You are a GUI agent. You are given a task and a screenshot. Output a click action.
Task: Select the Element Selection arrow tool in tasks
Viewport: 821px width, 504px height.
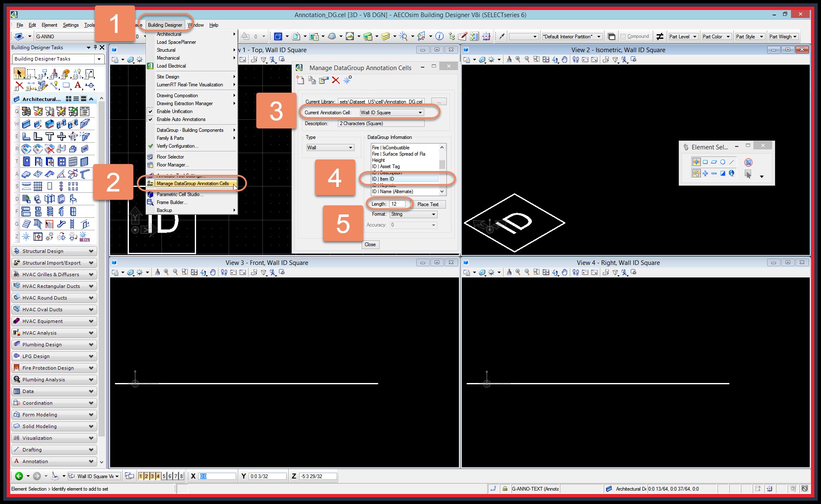(19, 74)
